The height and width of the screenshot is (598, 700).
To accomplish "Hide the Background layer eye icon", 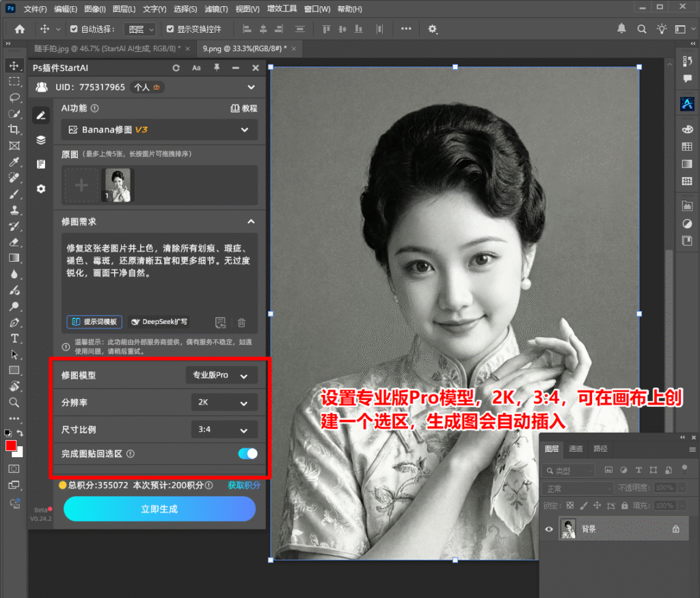I will pyautogui.click(x=549, y=529).
